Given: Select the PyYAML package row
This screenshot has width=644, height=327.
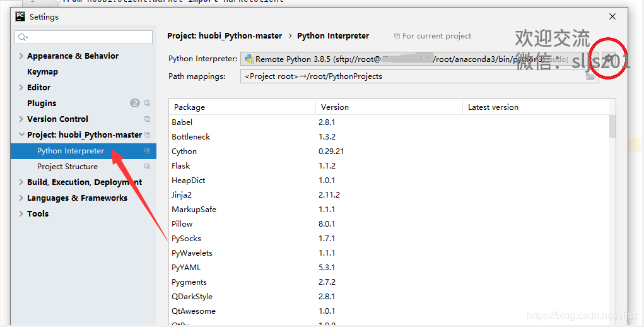Looking at the screenshot, I should click(x=389, y=268).
